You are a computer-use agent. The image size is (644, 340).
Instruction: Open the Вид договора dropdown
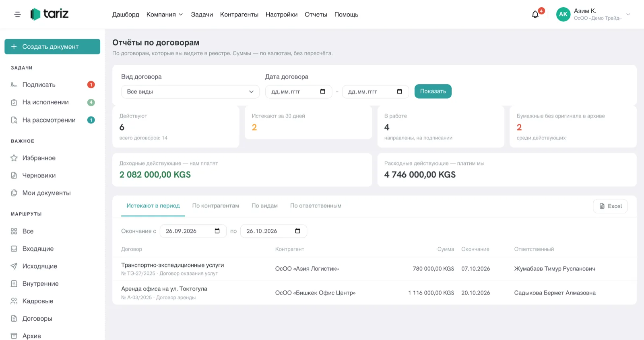click(x=190, y=92)
